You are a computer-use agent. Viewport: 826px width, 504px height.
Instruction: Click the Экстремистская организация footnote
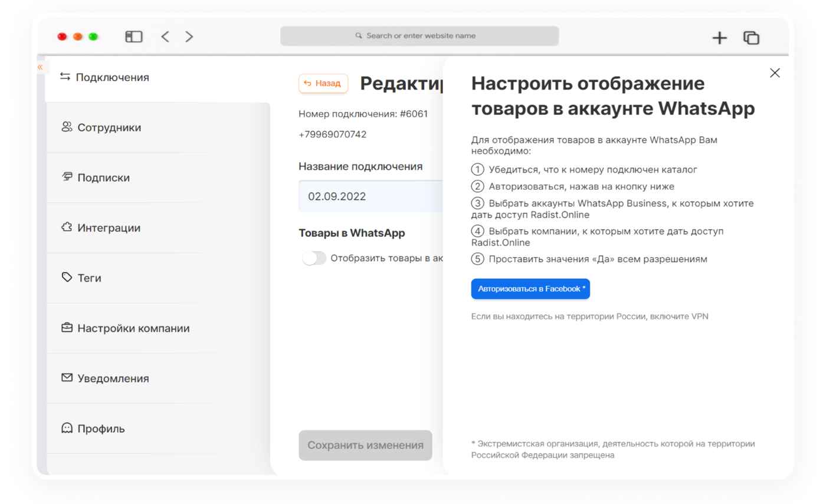coord(613,449)
